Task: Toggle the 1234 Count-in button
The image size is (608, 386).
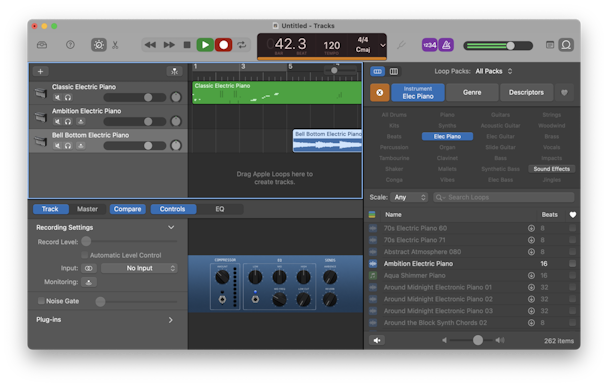Action: 429,45
